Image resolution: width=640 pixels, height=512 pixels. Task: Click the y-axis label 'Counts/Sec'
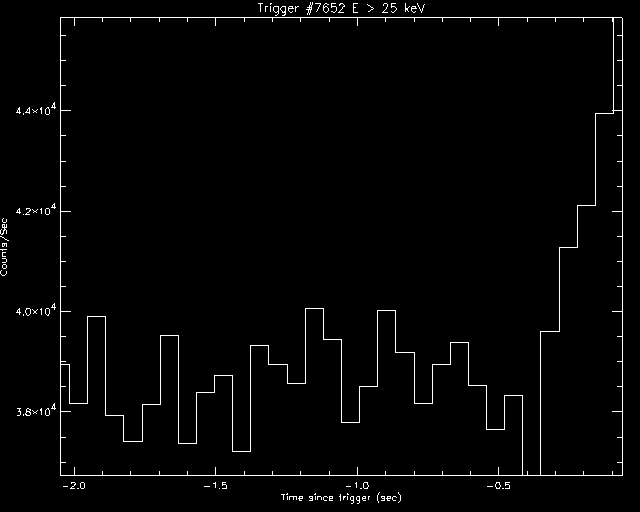4,247
